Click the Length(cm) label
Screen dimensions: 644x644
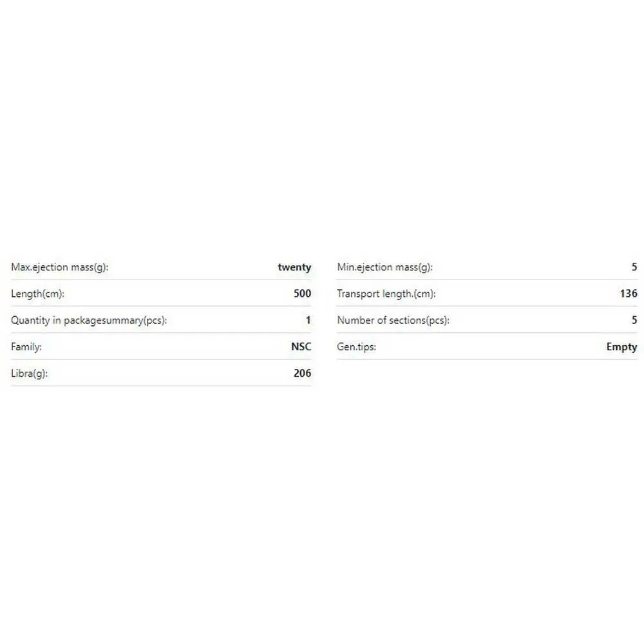38,294
